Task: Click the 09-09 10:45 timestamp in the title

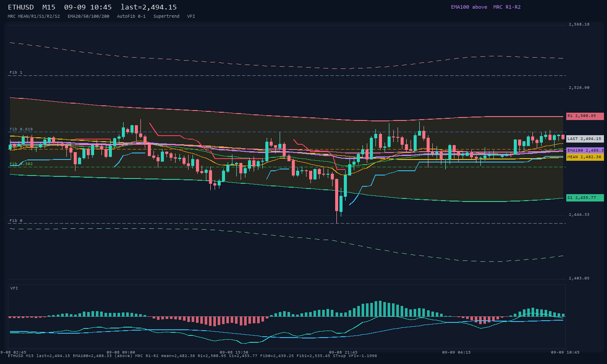Action: (x=88, y=7)
